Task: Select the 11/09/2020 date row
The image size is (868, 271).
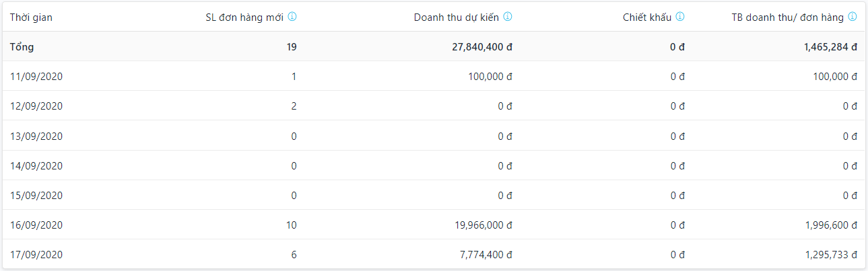Action: 36,77
